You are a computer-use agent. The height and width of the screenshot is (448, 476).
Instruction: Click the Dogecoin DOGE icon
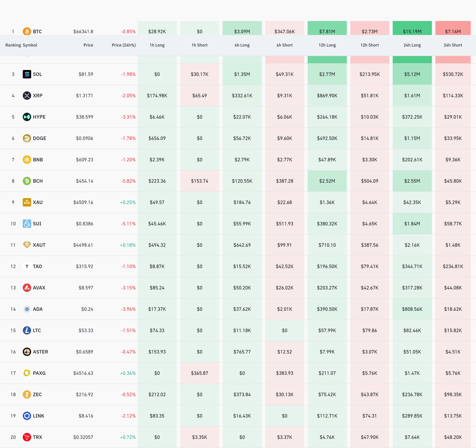(x=27, y=138)
